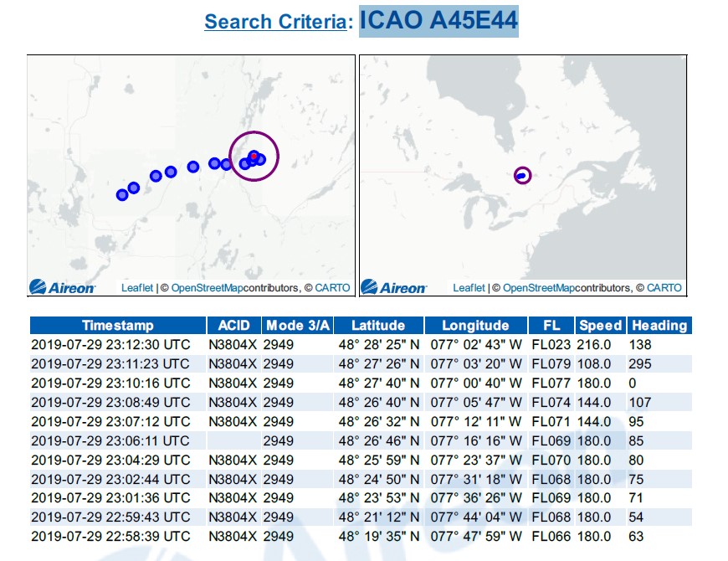Click the purple circle marker on right map

click(x=522, y=175)
